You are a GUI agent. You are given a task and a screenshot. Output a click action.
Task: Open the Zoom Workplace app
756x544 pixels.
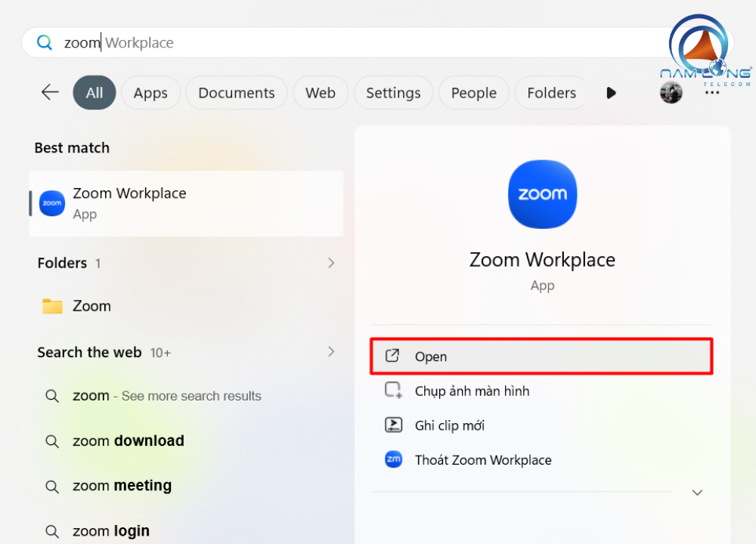541,356
